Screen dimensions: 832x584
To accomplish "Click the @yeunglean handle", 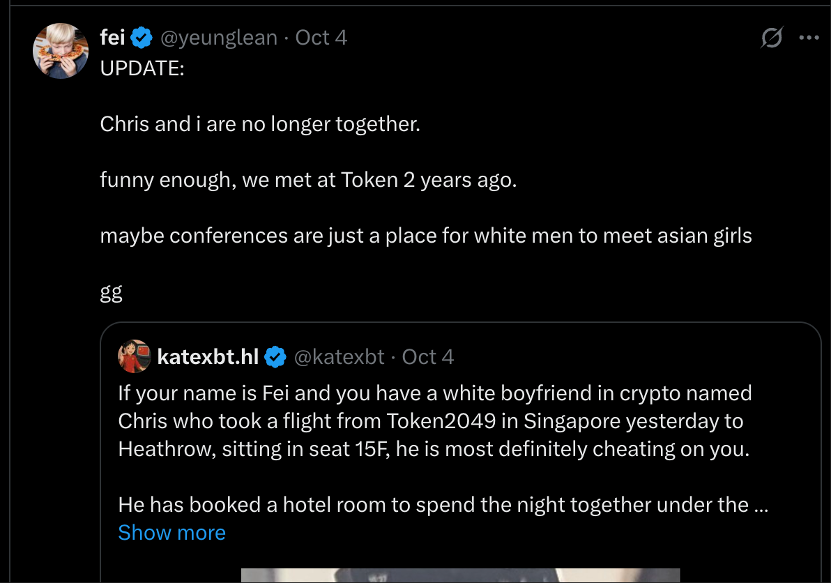I will [219, 38].
